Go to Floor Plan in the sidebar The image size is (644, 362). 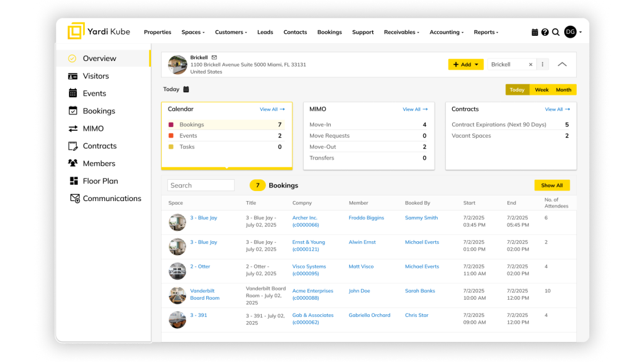coord(100,181)
